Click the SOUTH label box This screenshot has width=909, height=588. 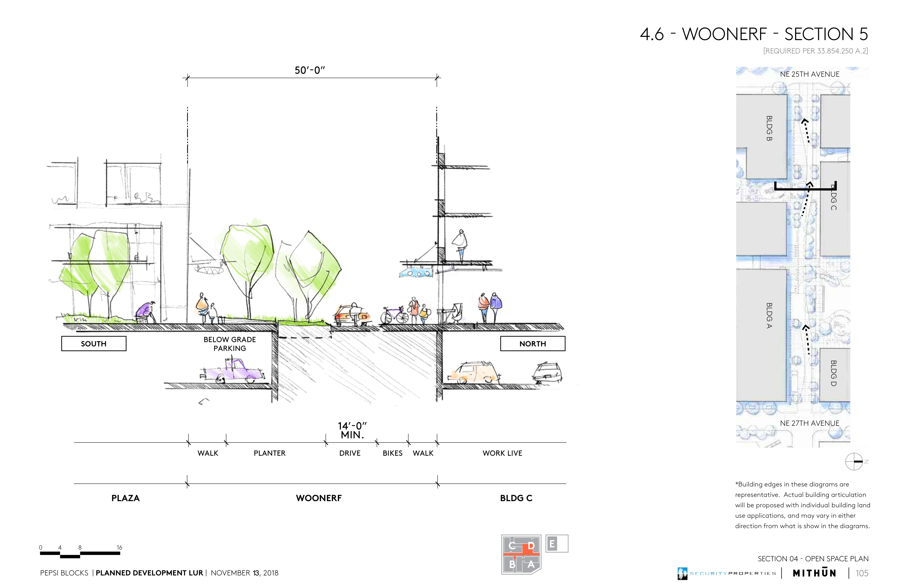coord(94,344)
